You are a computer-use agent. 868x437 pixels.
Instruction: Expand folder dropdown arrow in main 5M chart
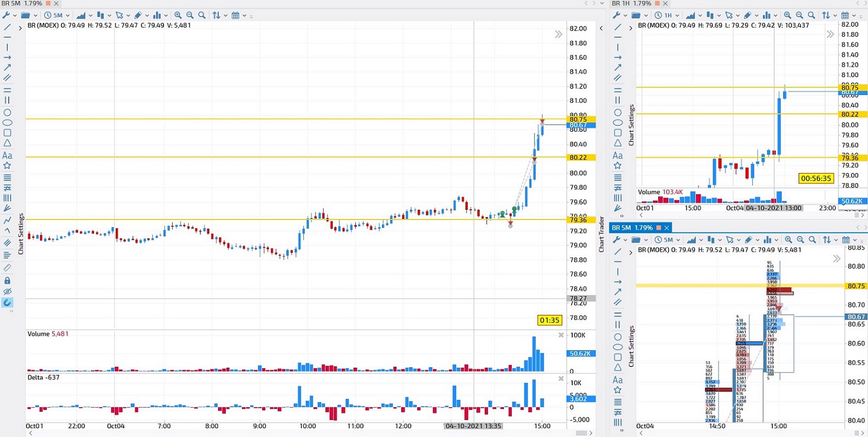[x=36, y=16]
